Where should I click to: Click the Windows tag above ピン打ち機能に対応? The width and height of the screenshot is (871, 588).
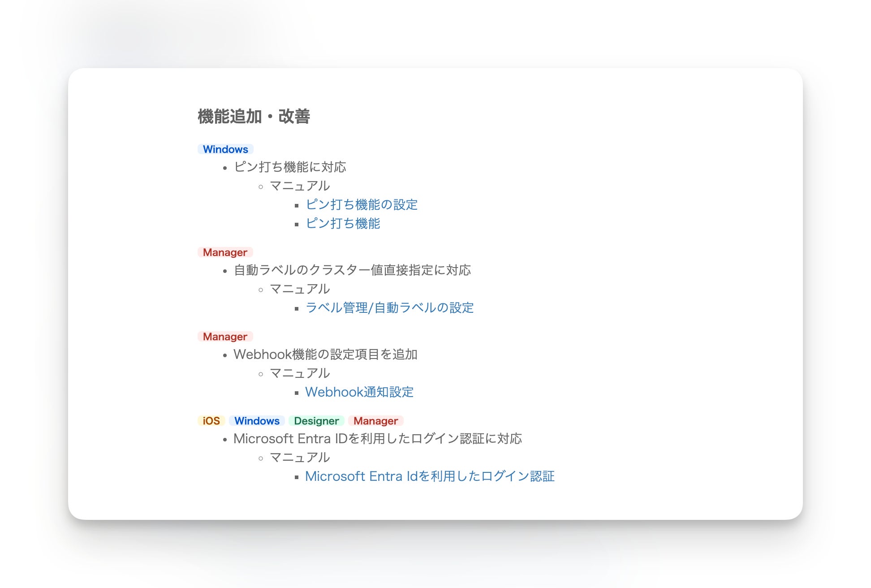(x=225, y=149)
